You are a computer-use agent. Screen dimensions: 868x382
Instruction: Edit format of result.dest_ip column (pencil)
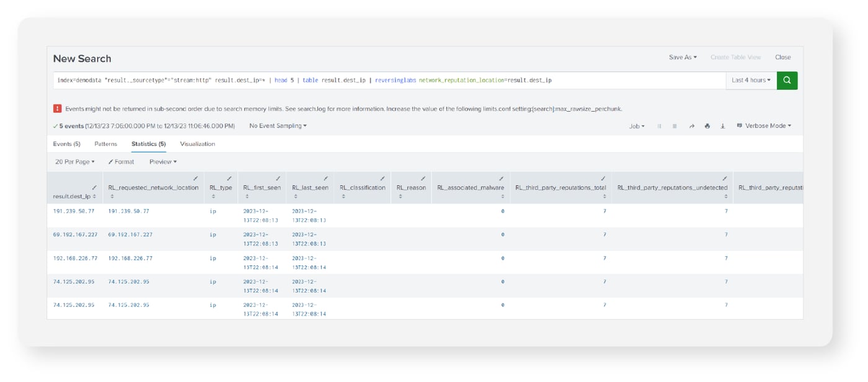click(94, 187)
